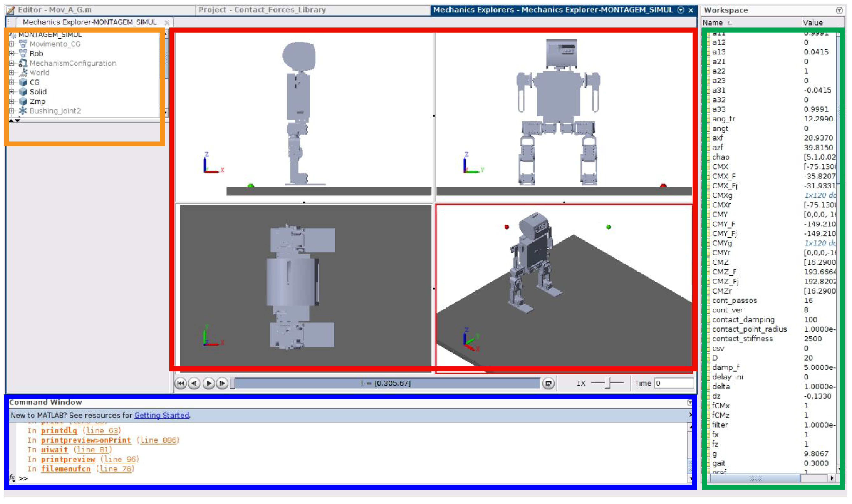
Task: Toggle the loop playback button
Action: coord(548,383)
